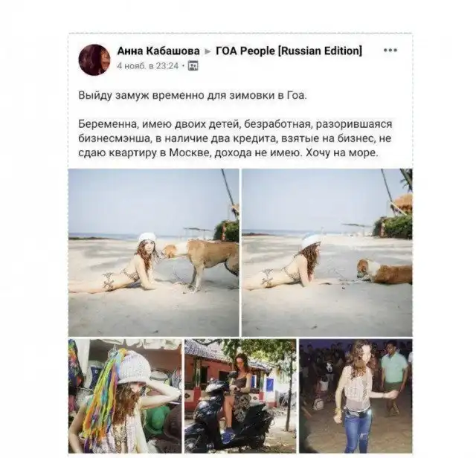This screenshot has height=458, width=476.
Task: Open the beach photo with the standing dog
Action: click(x=154, y=253)
